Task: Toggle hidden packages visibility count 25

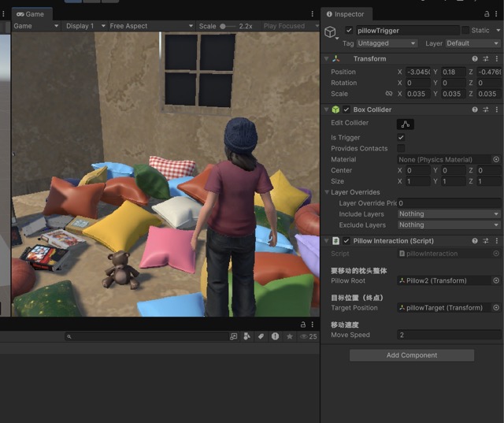Action: (308, 336)
